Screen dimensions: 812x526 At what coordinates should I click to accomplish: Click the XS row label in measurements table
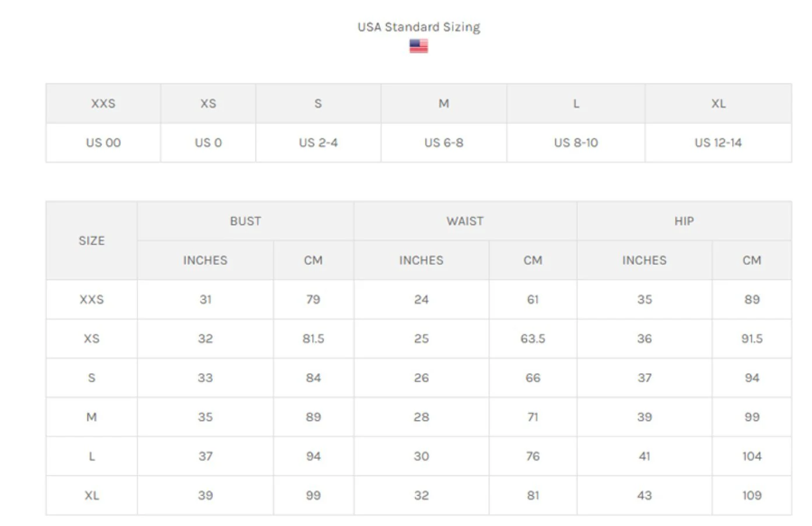92,339
